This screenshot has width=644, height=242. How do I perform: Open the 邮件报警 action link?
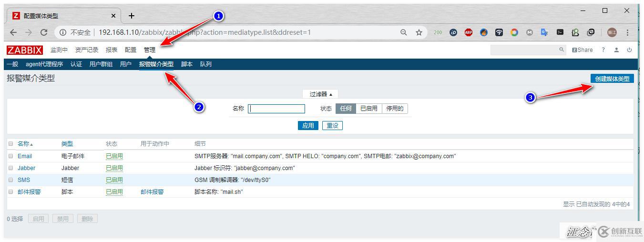pos(152,192)
